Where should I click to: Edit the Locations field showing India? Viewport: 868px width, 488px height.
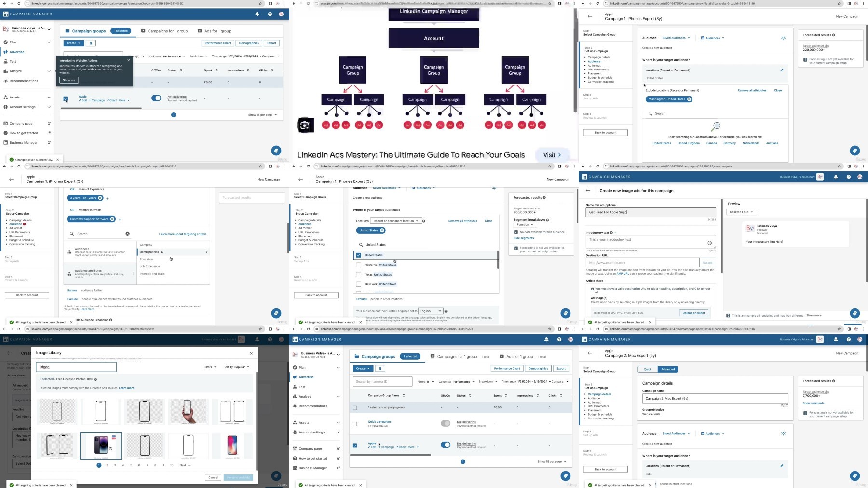pos(782,466)
